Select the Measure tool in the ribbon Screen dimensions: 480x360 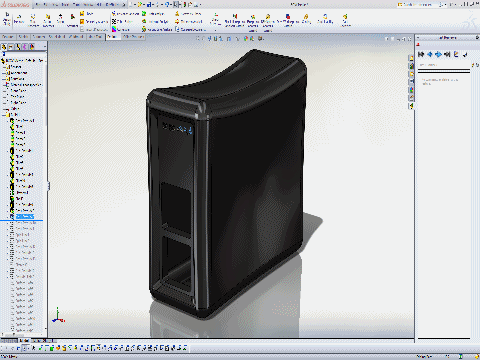coord(19,19)
